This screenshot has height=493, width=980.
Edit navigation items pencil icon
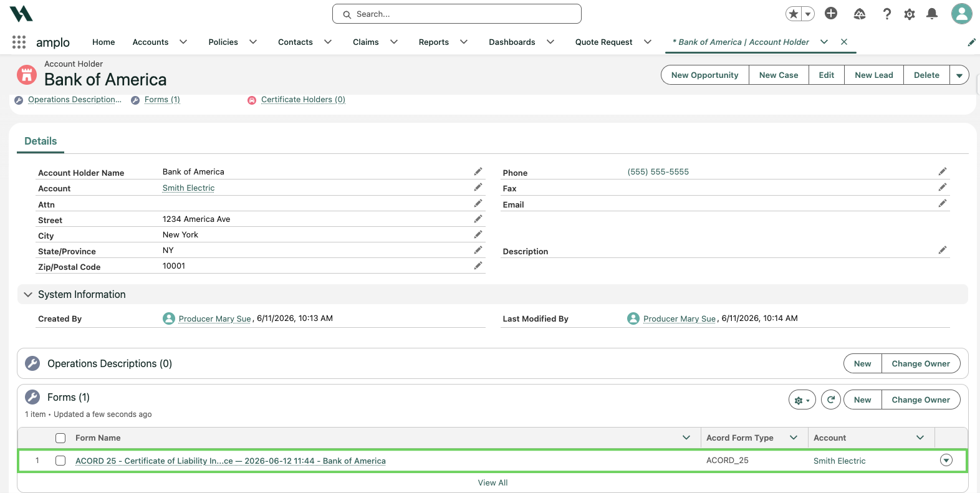[x=971, y=42]
